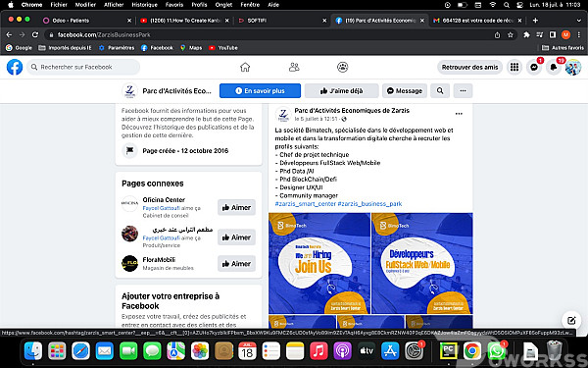Open the Groups icon in top navigation
Image resolution: width=588 pixels, height=368 pixels.
342,67
